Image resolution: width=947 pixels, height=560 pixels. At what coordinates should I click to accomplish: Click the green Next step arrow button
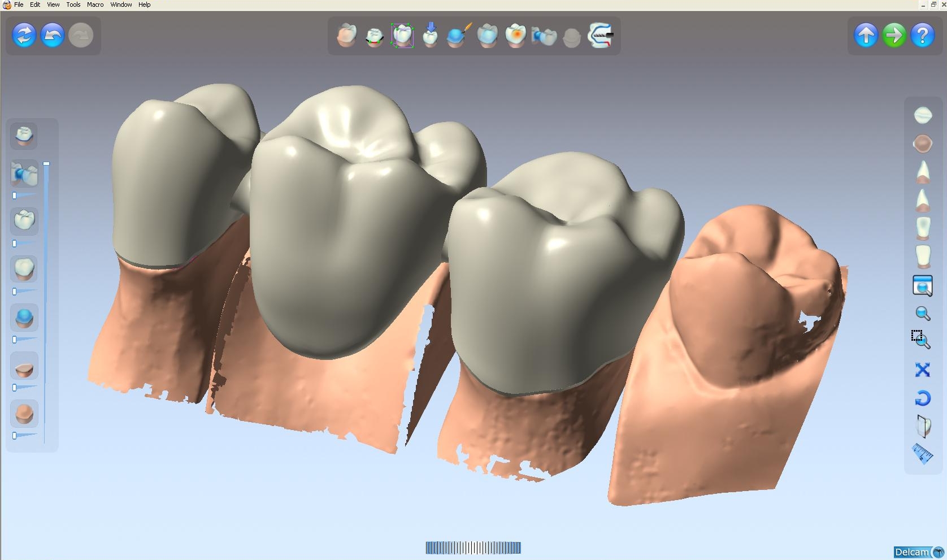coord(894,35)
